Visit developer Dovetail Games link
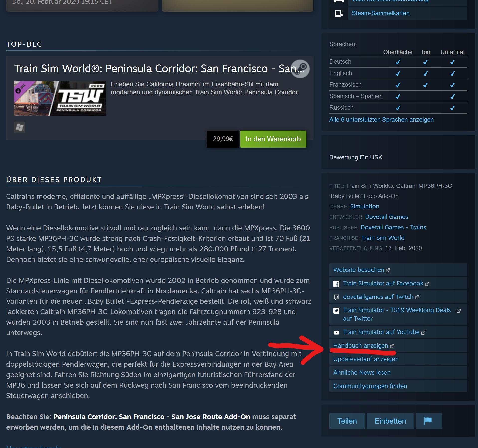 [x=386, y=217]
